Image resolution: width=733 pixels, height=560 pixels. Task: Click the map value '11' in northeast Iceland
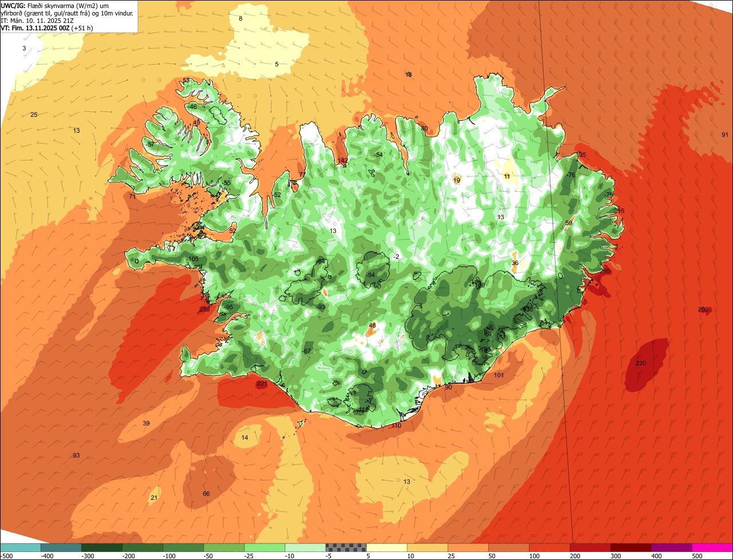[x=507, y=176]
